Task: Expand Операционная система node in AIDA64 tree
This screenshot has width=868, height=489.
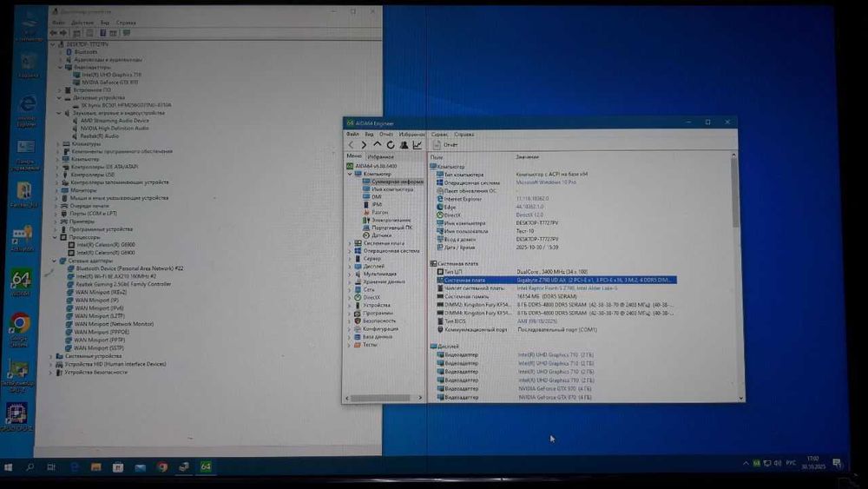Action: [x=350, y=251]
